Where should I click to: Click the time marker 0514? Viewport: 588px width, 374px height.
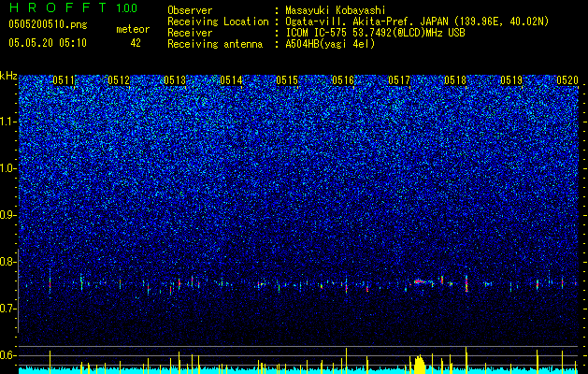point(231,80)
